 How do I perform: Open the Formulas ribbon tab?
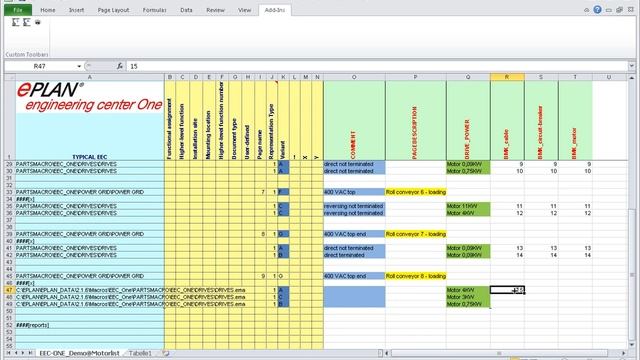155,10
